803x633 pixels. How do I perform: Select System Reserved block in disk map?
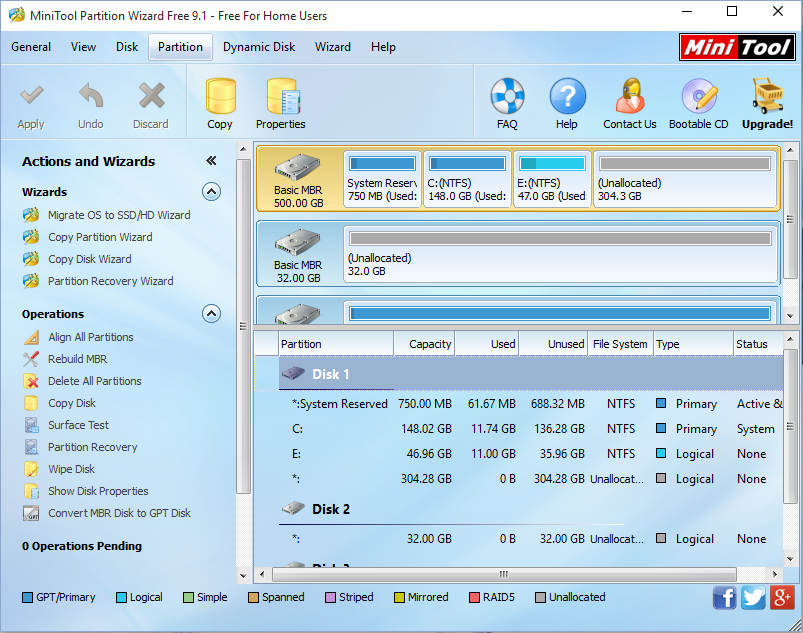[x=383, y=179]
